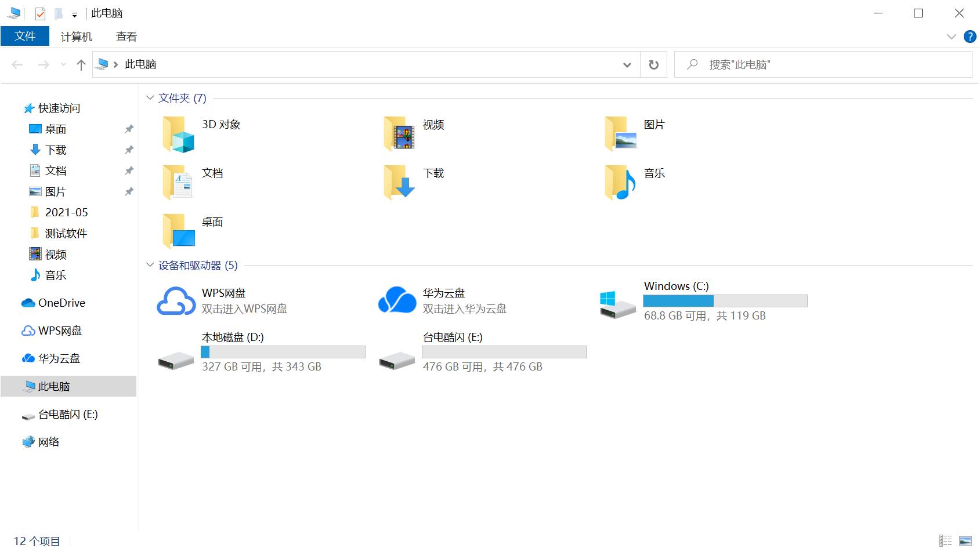Image resolution: width=980 pixels, height=552 pixels.
Task: Open the recent locations dropdown arrow
Action: pos(63,65)
